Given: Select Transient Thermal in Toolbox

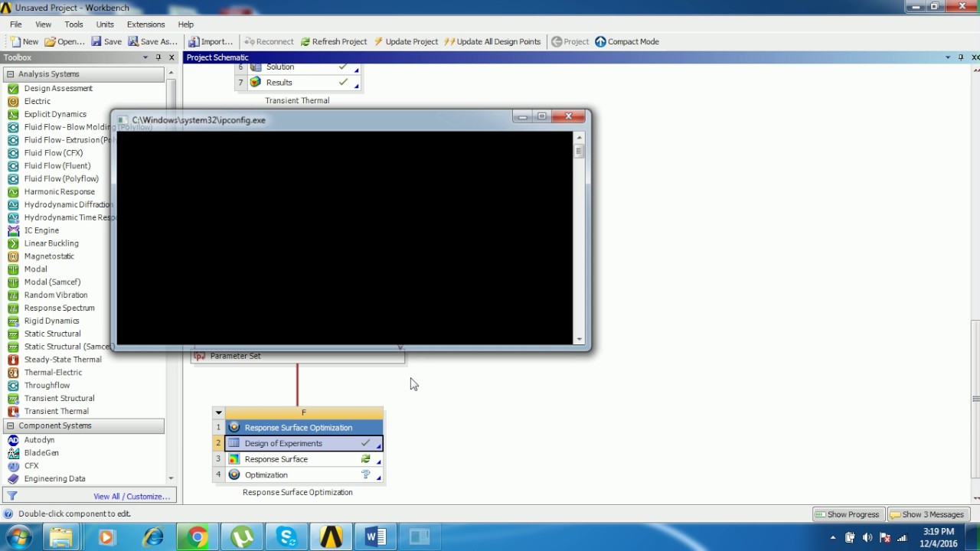Looking at the screenshot, I should pyautogui.click(x=57, y=412).
